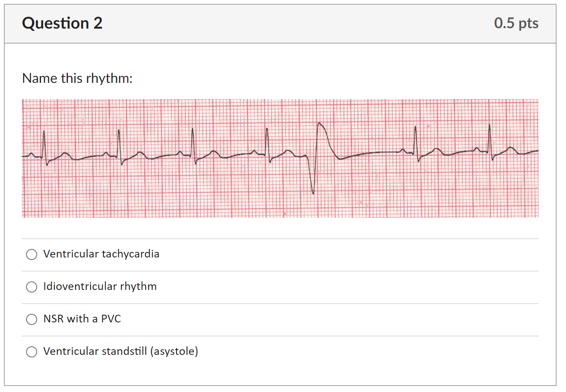Click the flat baseline pause following the PVC
566x392 pixels.
370,155
